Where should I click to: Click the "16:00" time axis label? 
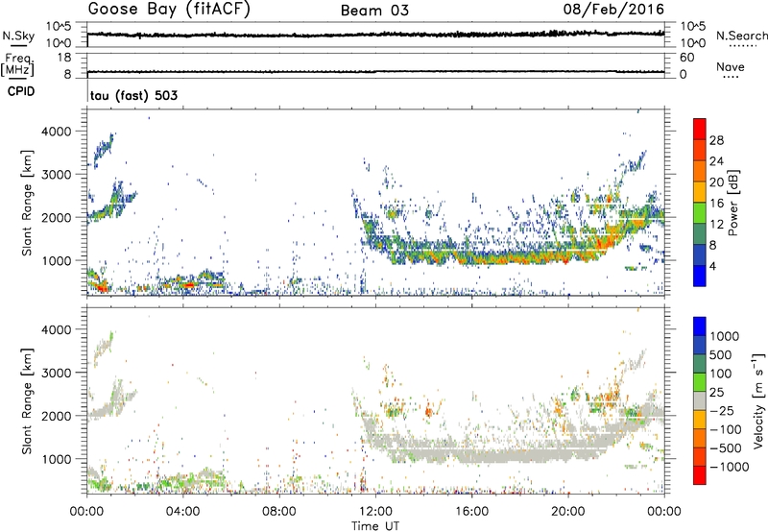[471, 511]
